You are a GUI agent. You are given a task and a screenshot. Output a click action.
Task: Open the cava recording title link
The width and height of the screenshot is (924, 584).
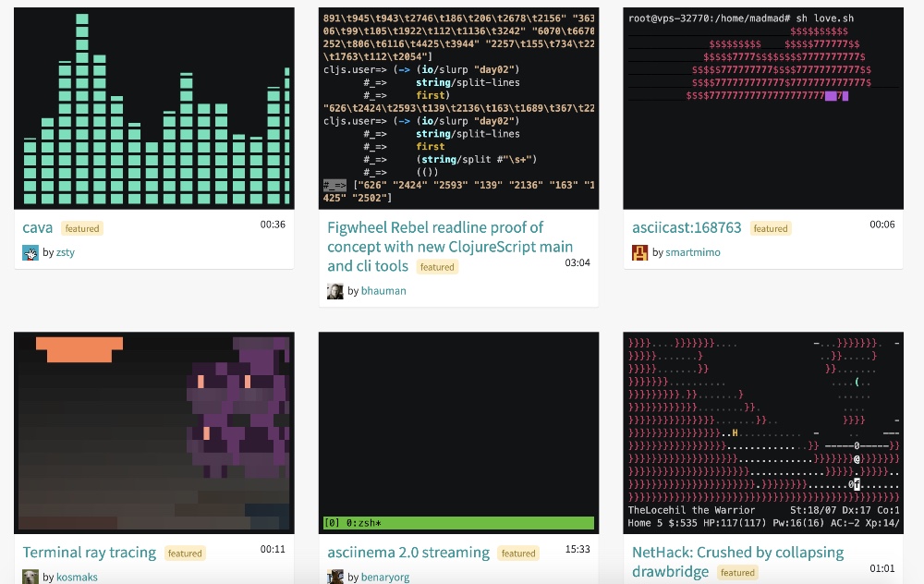point(38,227)
